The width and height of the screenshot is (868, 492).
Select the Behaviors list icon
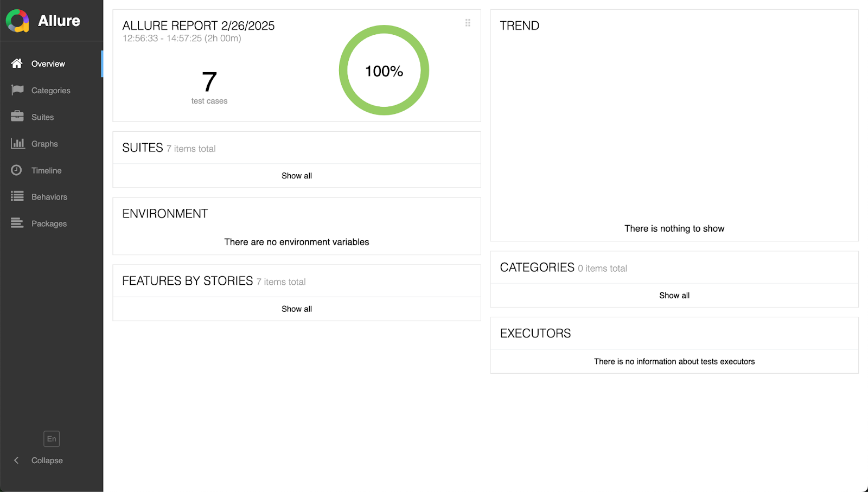point(17,196)
